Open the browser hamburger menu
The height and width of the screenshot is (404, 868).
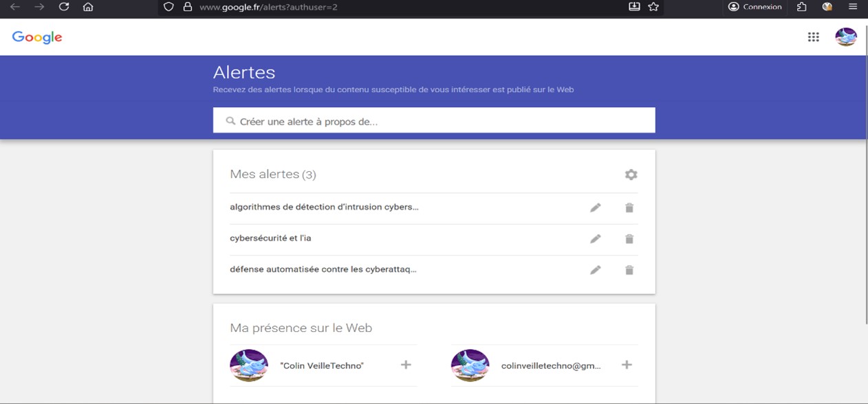point(853,7)
